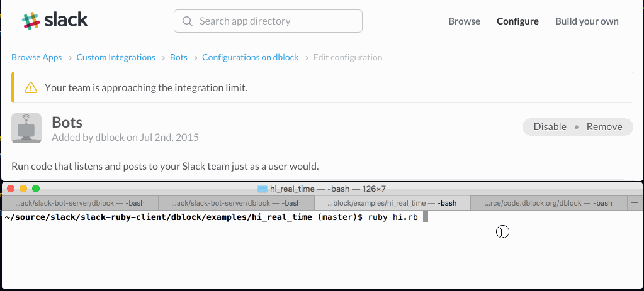This screenshot has height=291, width=644.
Task: Click terminal title 'hi_real_time — -bash — 126×7'
Action: tap(328, 189)
